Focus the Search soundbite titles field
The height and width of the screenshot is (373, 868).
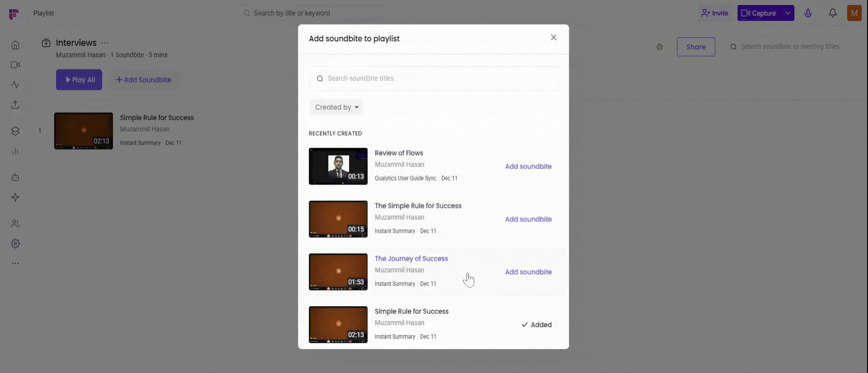pos(434,79)
